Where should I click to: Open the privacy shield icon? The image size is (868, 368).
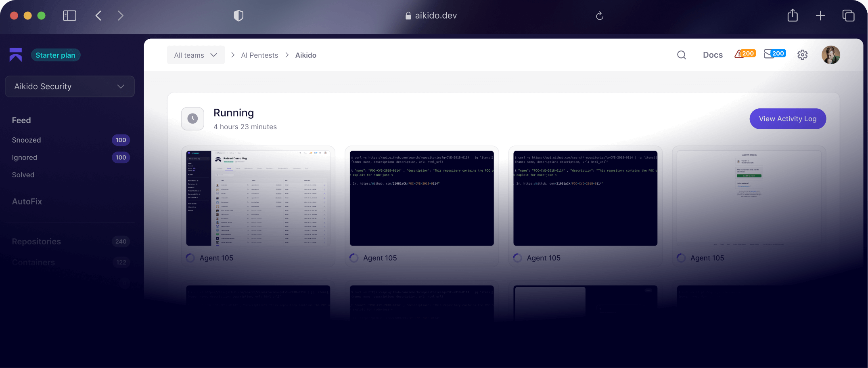[238, 16]
